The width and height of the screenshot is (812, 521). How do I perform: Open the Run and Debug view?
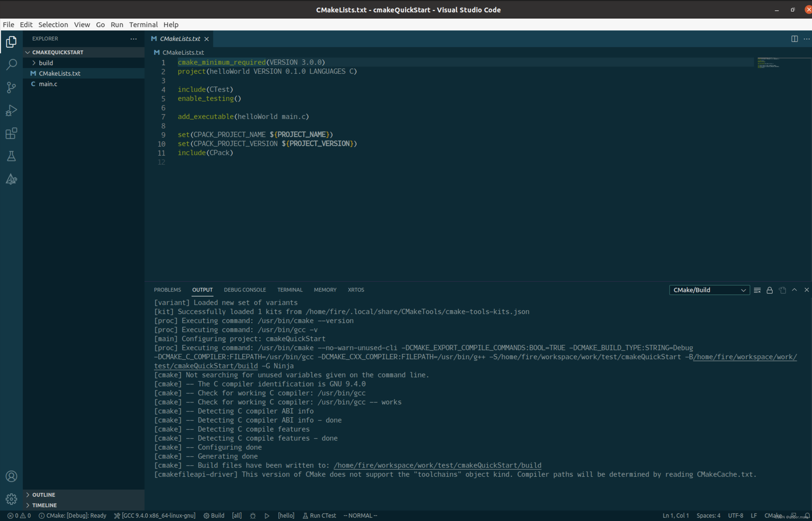(x=11, y=110)
